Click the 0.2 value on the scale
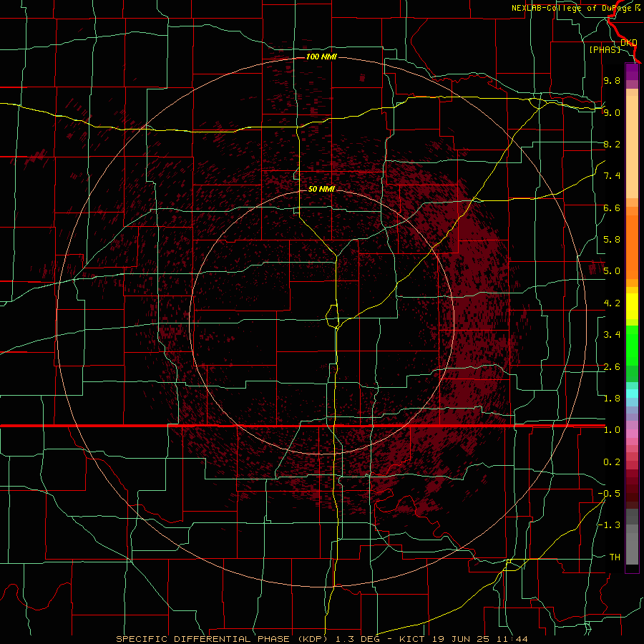The width and height of the screenshot is (644, 644). (x=612, y=462)
